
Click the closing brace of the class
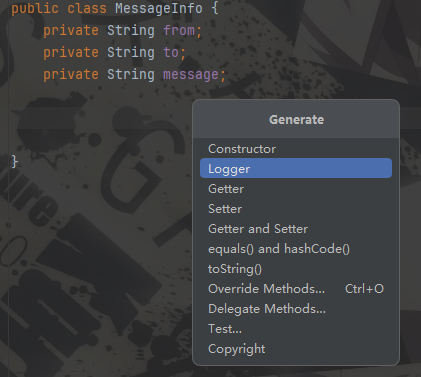[x=14, y=162]
